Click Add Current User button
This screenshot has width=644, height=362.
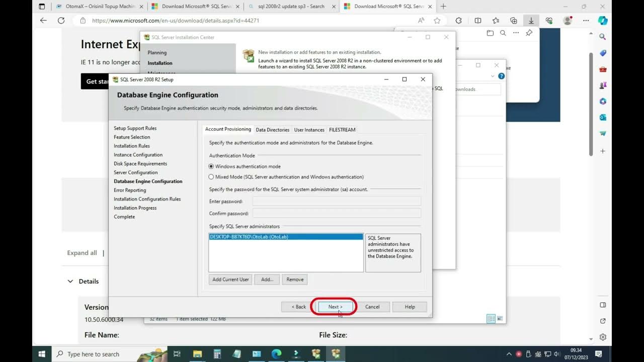click(x=230, y=280)
